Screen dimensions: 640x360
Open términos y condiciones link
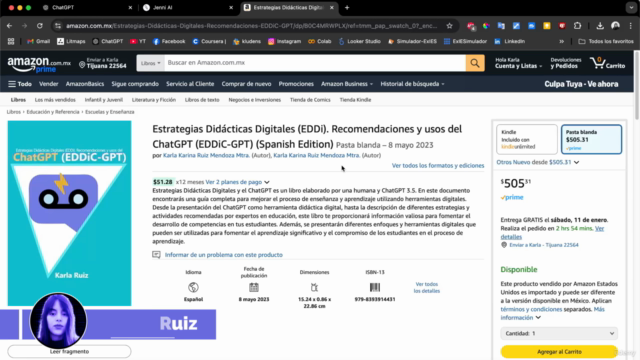click(531, 309)
